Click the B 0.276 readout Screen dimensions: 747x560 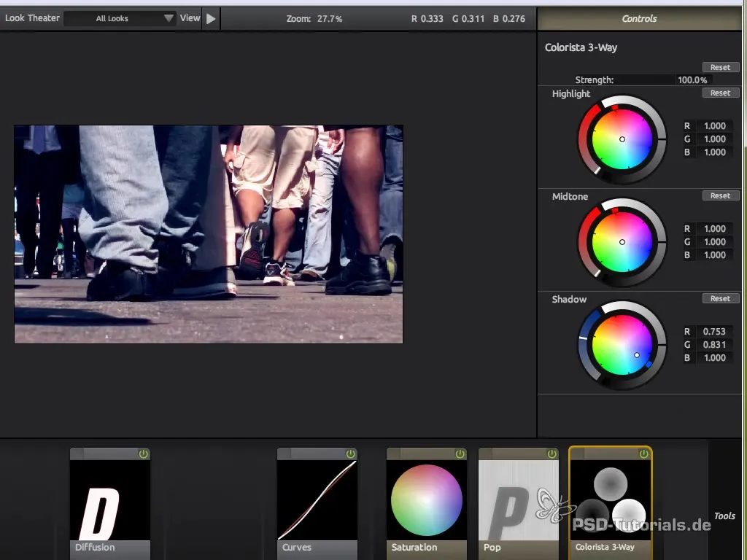(x=508, y=18)
